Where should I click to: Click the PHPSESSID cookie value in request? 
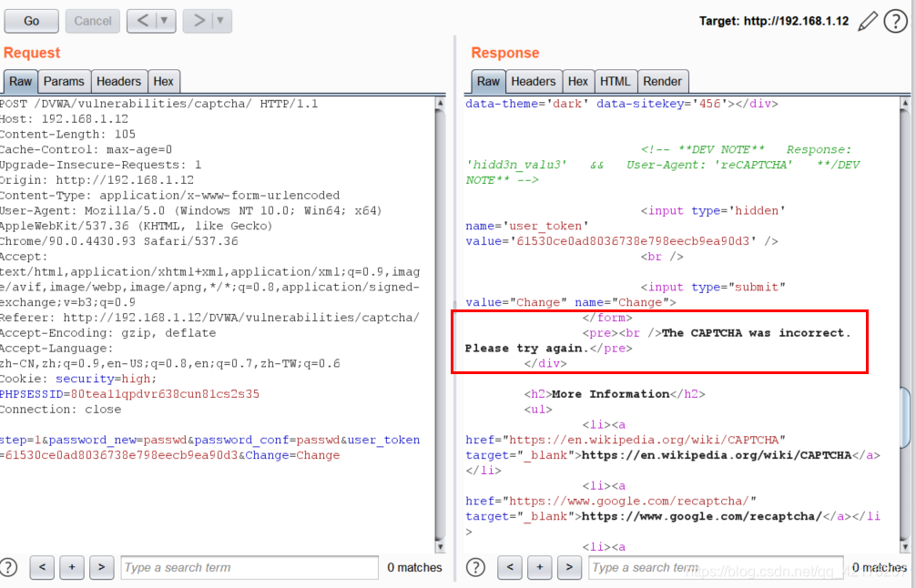tap(165, 394)
